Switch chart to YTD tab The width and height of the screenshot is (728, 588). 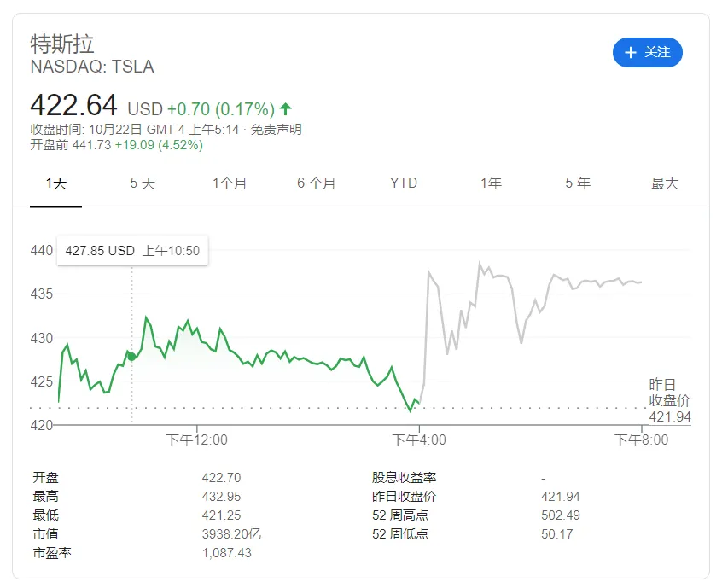pyautogui.click(x=404, y=183)
